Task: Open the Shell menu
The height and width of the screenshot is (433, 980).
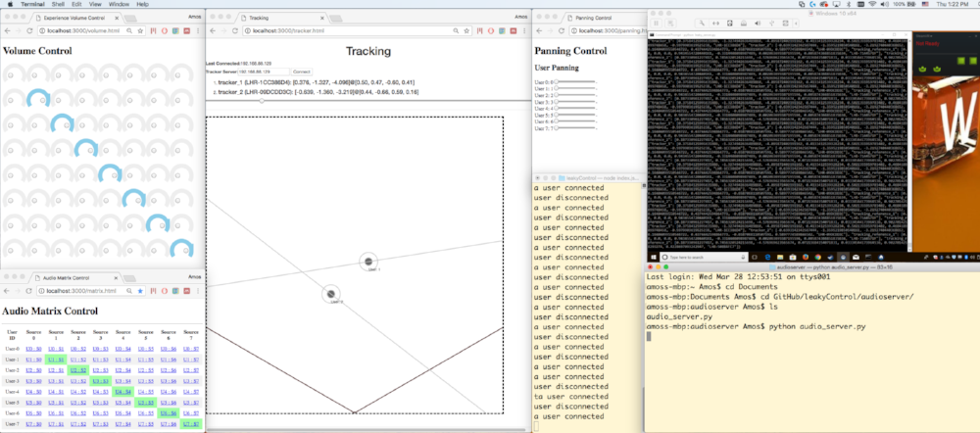Action: point(58,4)
